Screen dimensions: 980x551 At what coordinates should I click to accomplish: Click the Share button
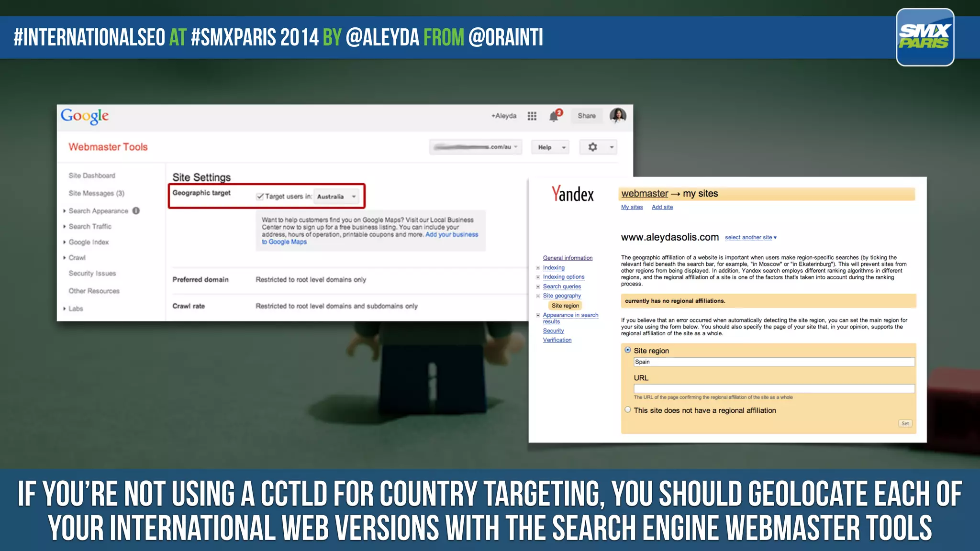coord(587,116)
